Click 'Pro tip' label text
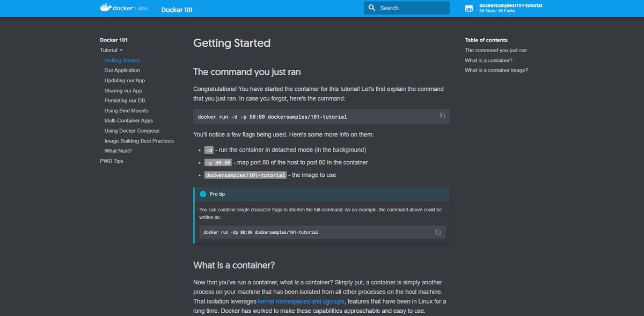 click(217, 194)
